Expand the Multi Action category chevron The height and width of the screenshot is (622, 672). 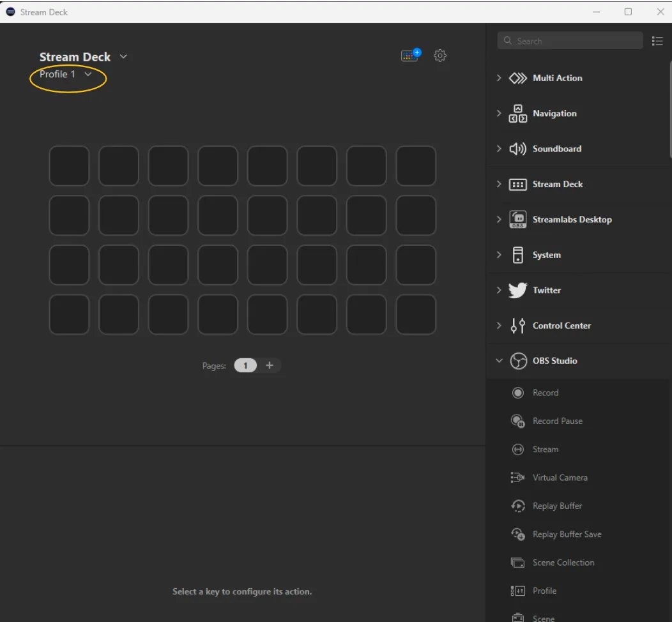[499, 78]
